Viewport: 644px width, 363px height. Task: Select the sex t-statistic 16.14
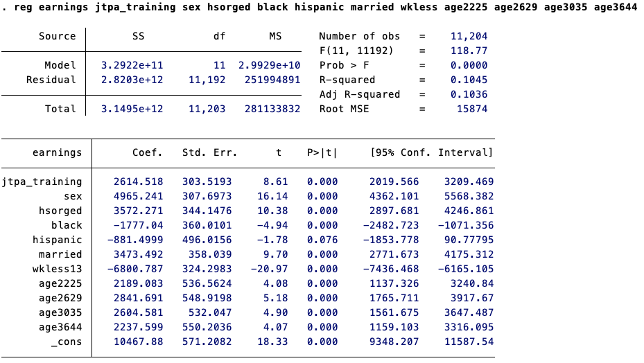point(272,196)
